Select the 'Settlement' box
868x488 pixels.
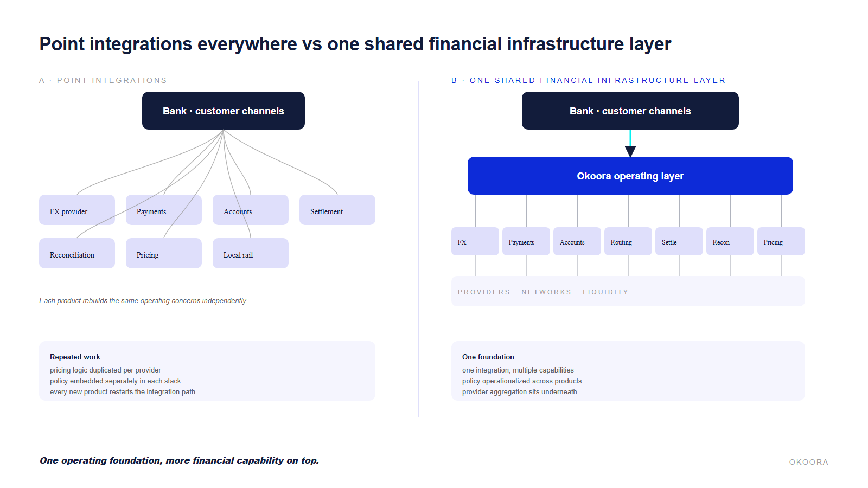337,210
